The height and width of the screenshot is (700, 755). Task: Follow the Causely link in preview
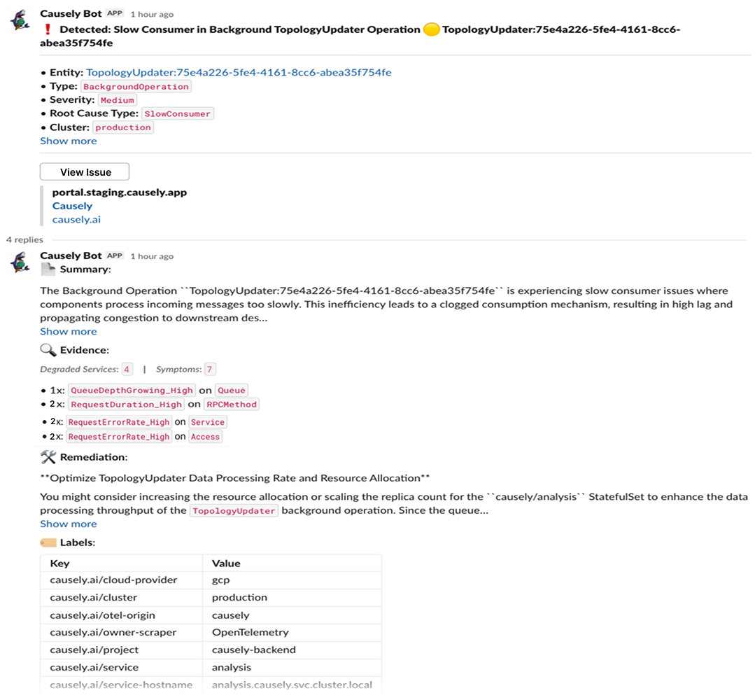pyautogui.click(x=72, y=206)
